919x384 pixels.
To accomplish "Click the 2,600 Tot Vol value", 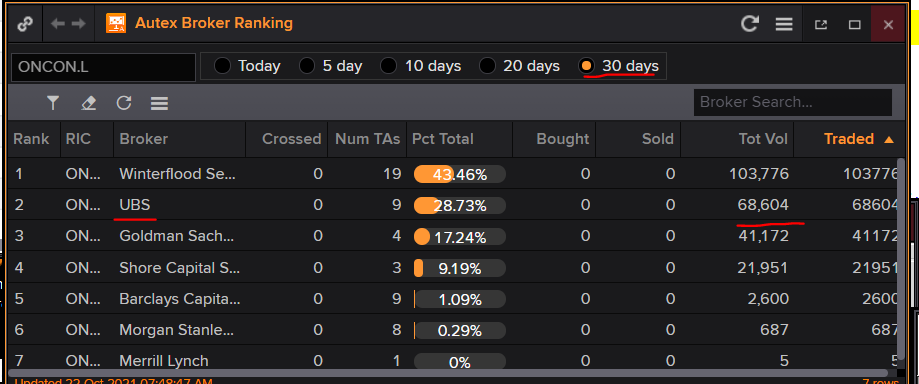I will [768, 299].
